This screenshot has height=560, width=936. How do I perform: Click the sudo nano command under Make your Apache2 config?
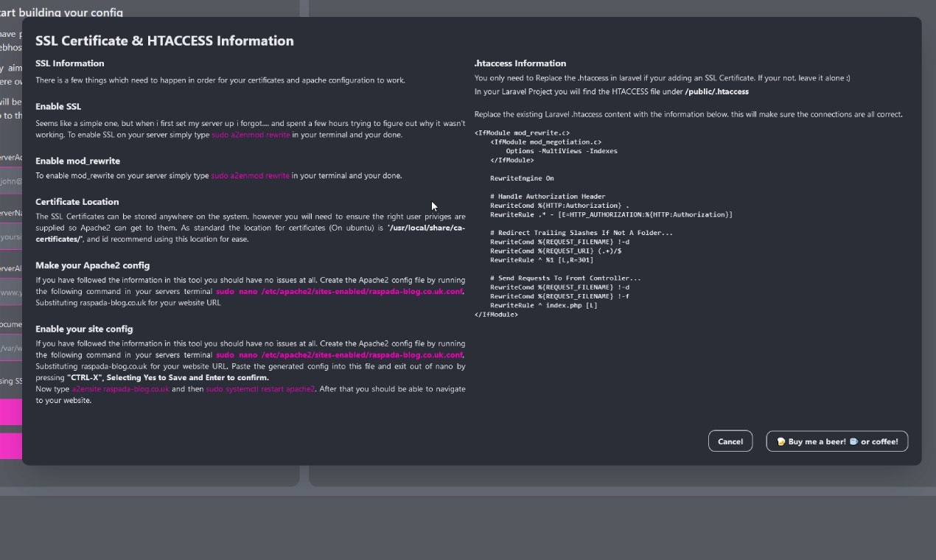340,292
